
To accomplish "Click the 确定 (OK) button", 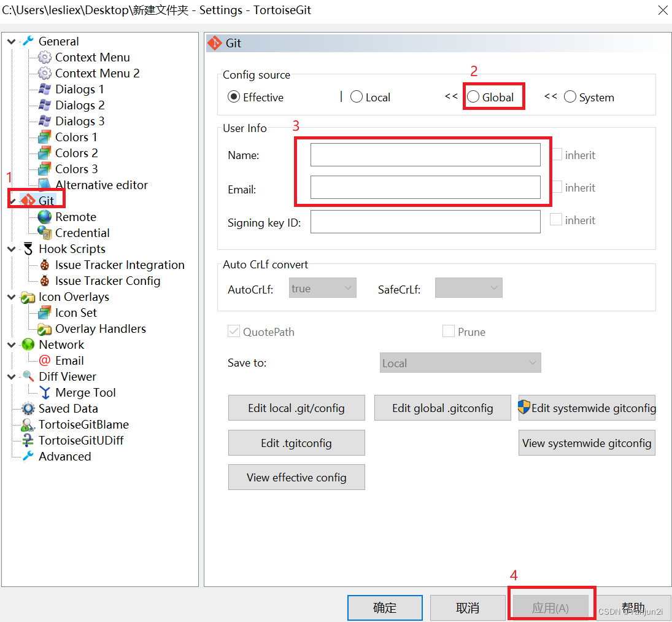I will [x=385, y=607].
